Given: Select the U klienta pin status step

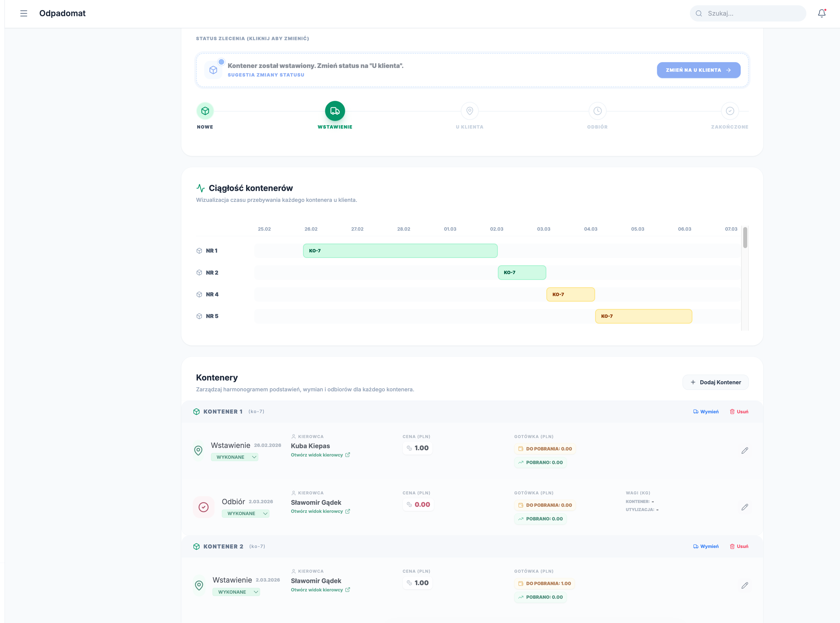Looking at the screenshot, I should click(470, 111).
